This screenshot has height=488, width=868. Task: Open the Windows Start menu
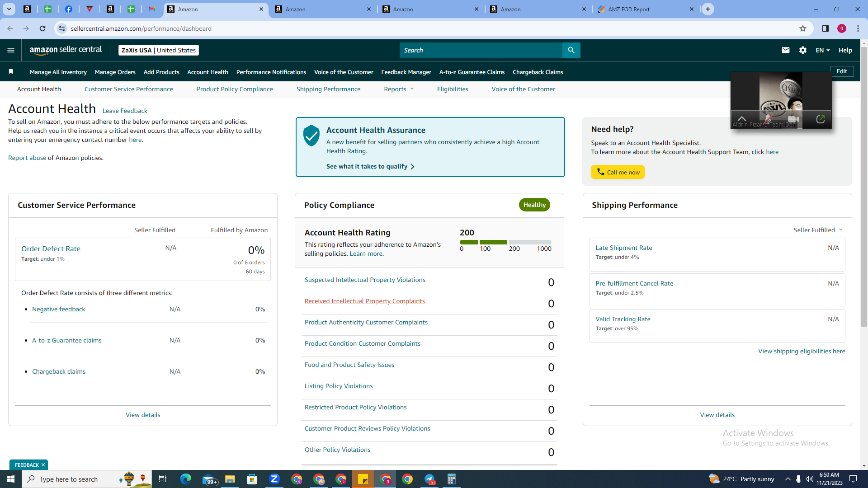pos(11,479)
